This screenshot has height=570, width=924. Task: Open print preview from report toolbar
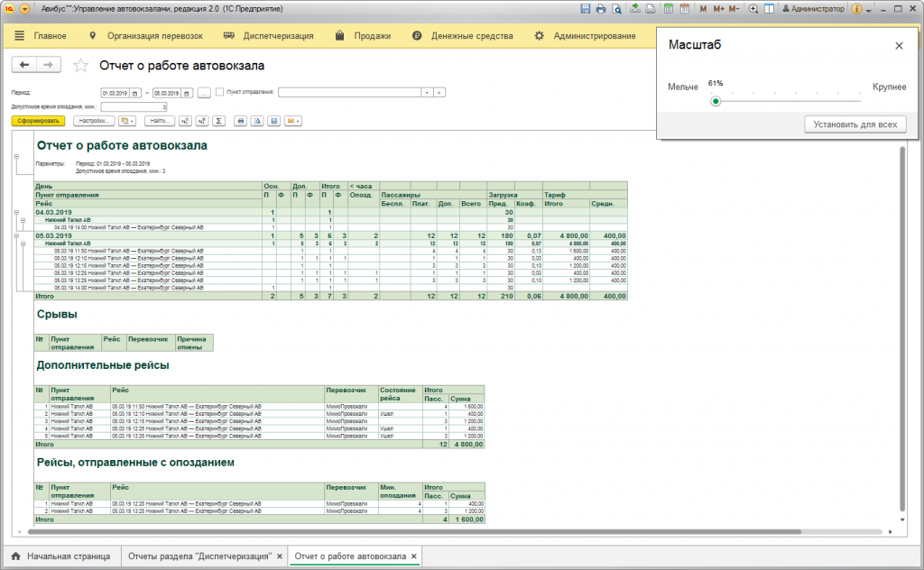[x=257, y=120]
